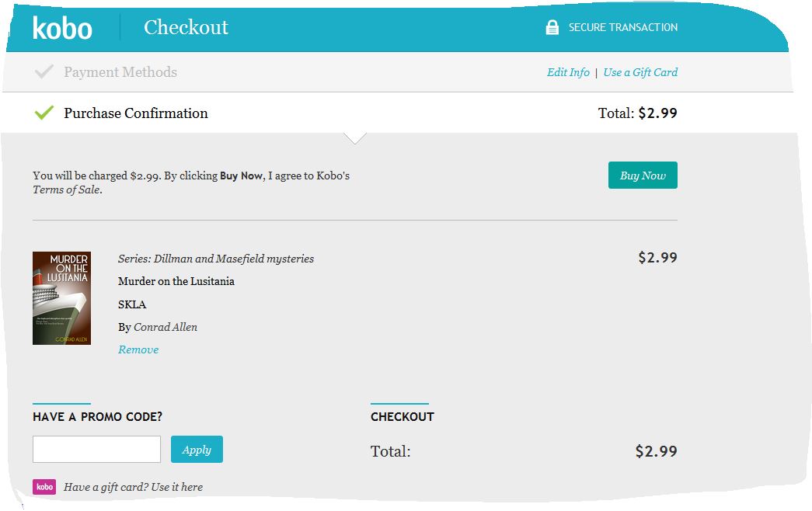812x511 pixels.
Task: Click the Murder on the Lusitania title
Action: [176, 281]
